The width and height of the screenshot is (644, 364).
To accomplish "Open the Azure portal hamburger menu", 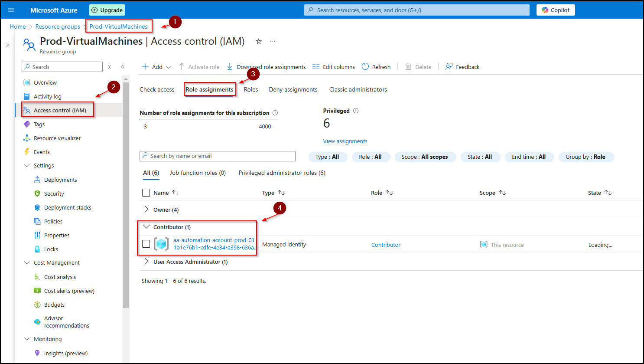I will click(11, 10).
